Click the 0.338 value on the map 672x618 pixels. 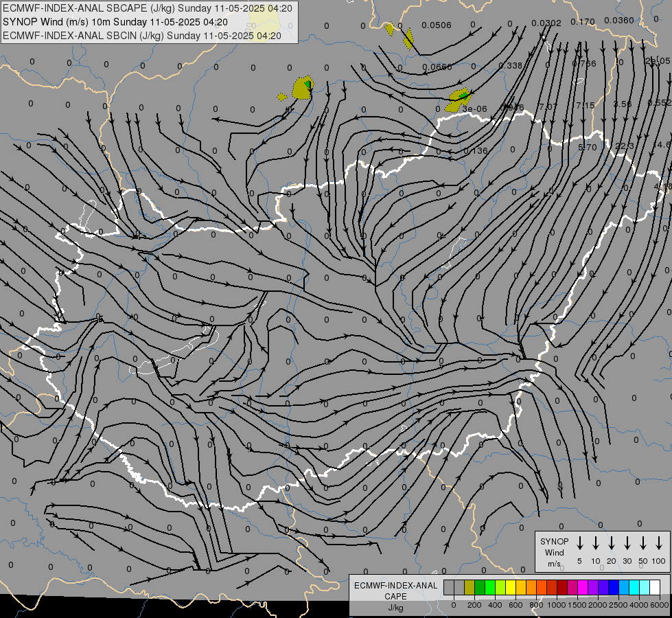(x=511, y=66)
